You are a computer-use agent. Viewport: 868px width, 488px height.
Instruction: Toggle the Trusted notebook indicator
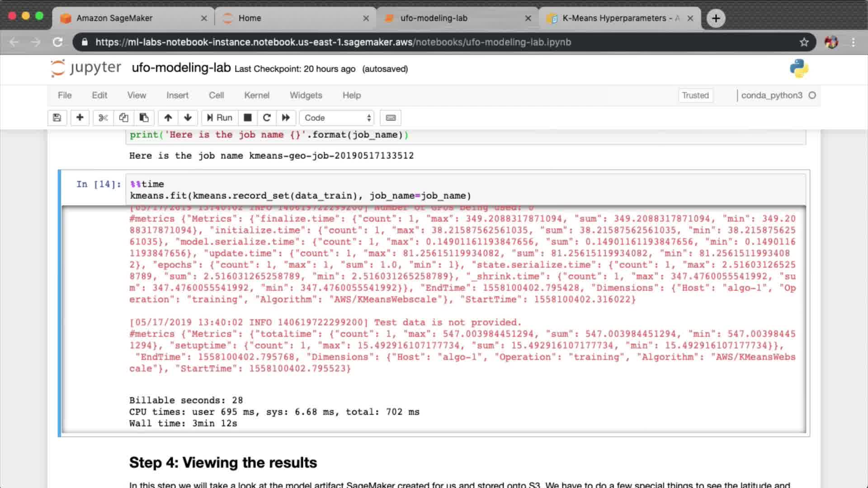click(x=695, y=95)
